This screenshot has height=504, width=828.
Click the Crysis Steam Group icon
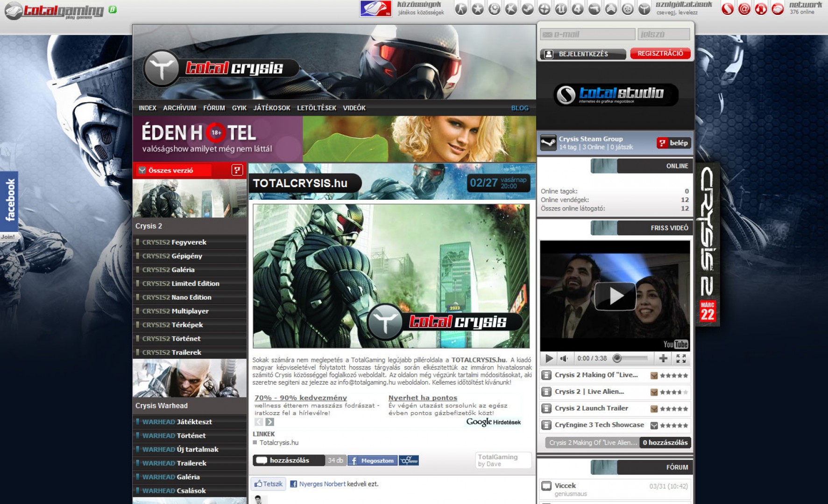(548, 143)
